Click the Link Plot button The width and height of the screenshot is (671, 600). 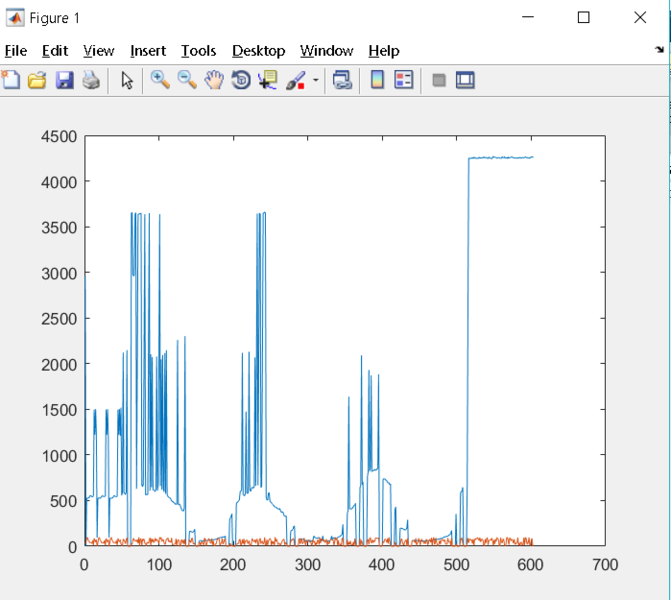pyautogui.click(x=342, y=81)
